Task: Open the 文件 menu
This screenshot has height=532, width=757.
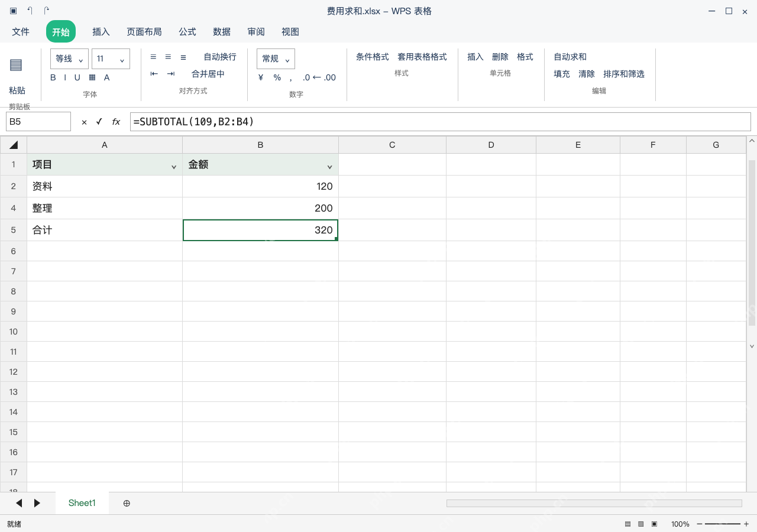Action: click(21, 32)
